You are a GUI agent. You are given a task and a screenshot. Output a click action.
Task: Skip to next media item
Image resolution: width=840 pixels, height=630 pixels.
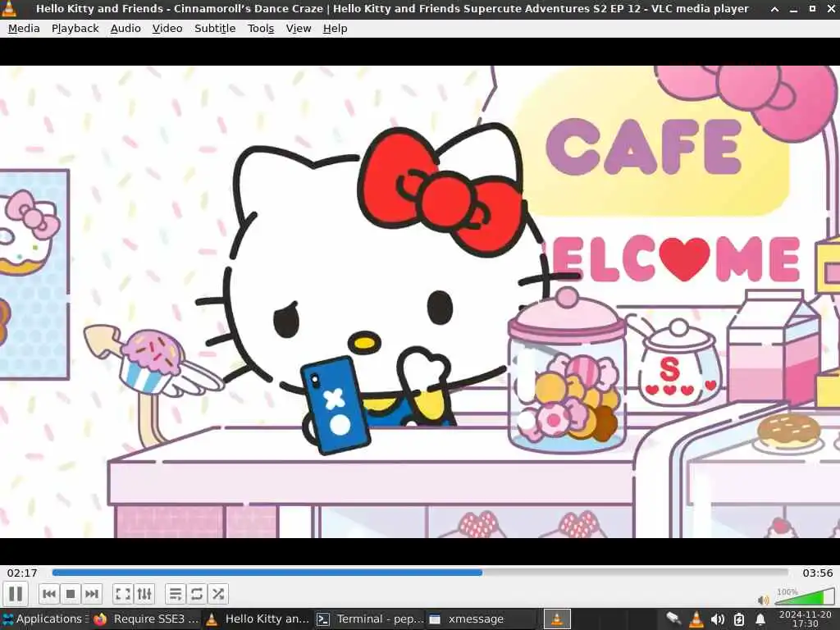92,594
